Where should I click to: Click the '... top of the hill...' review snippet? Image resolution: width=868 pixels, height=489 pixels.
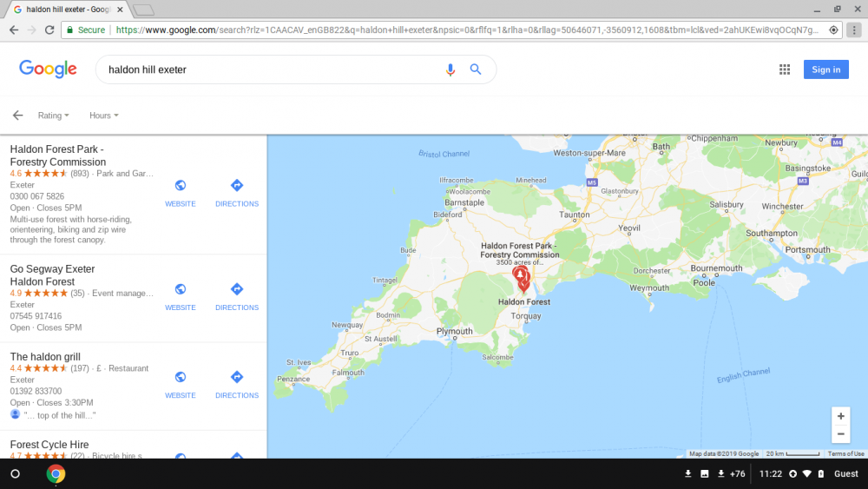click(60, 415)
